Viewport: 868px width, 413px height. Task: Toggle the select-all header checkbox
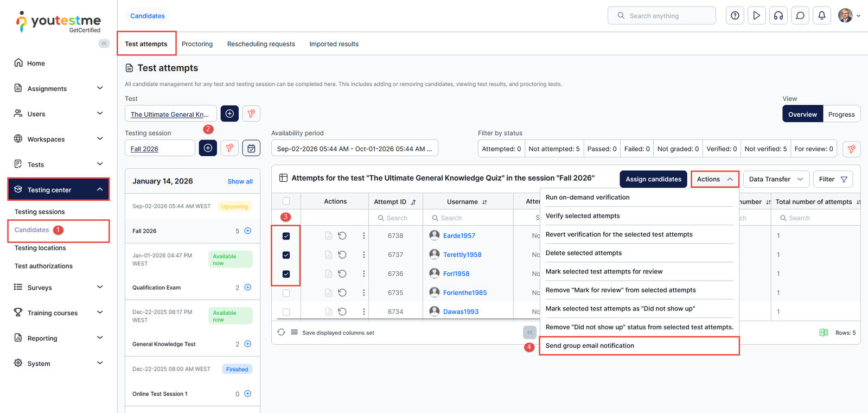tap(286, 201)
